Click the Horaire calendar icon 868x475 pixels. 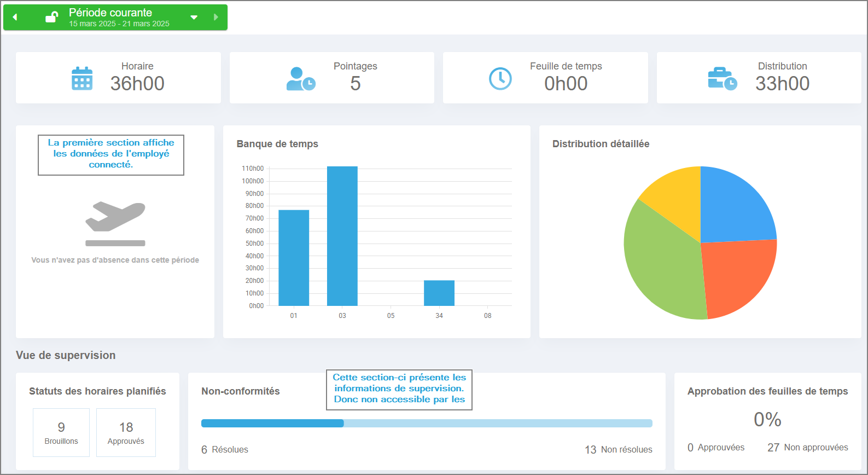pyautogui.click(x=82, y=78)
